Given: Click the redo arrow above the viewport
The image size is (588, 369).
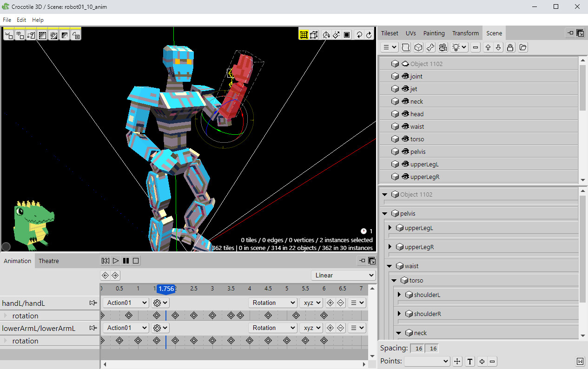Looking at the screenshot, I should pyautogui.click(x=369, y=34).
